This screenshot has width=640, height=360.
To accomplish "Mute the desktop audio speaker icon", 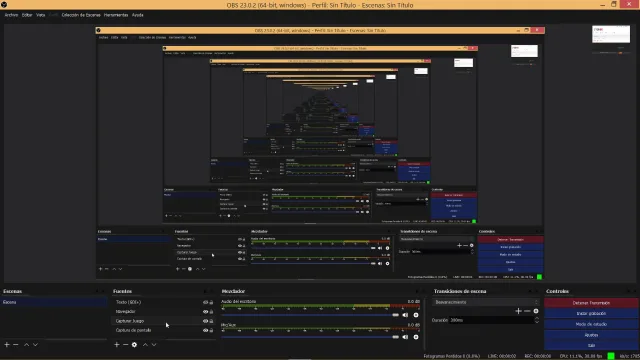I will (x=405, y=315).
